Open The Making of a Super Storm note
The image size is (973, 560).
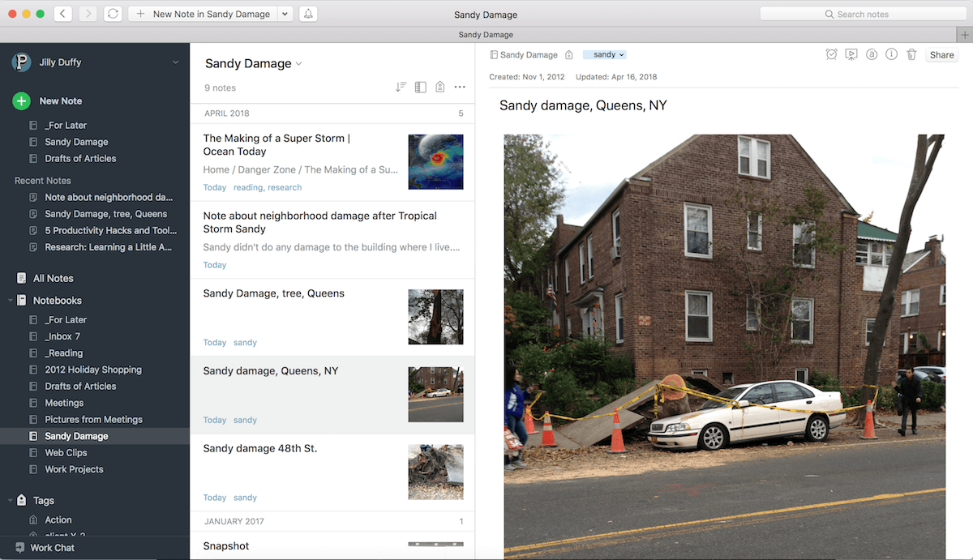[332, 162]
